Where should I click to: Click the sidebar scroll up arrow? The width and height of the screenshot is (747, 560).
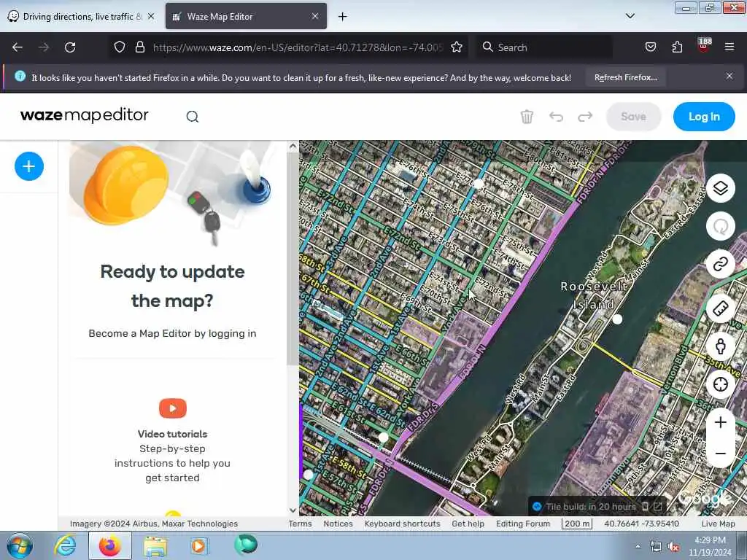pos(293,147)
